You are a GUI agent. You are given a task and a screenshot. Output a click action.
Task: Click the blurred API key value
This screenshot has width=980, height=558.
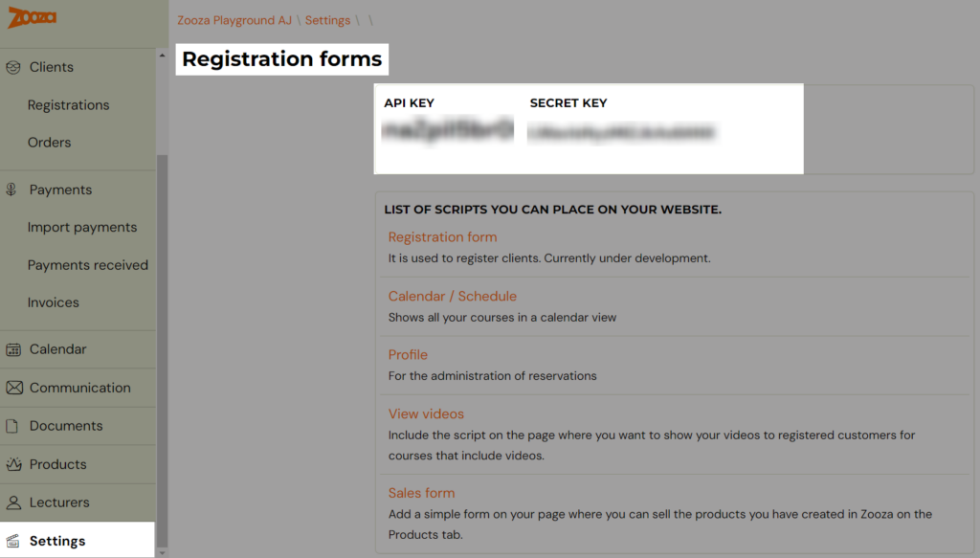448,130
